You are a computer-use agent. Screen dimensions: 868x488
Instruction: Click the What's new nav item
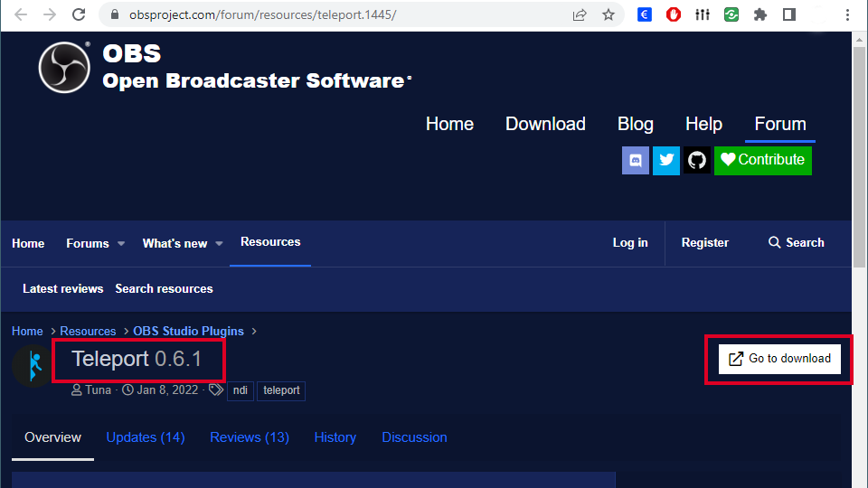[x=175, y=243]
